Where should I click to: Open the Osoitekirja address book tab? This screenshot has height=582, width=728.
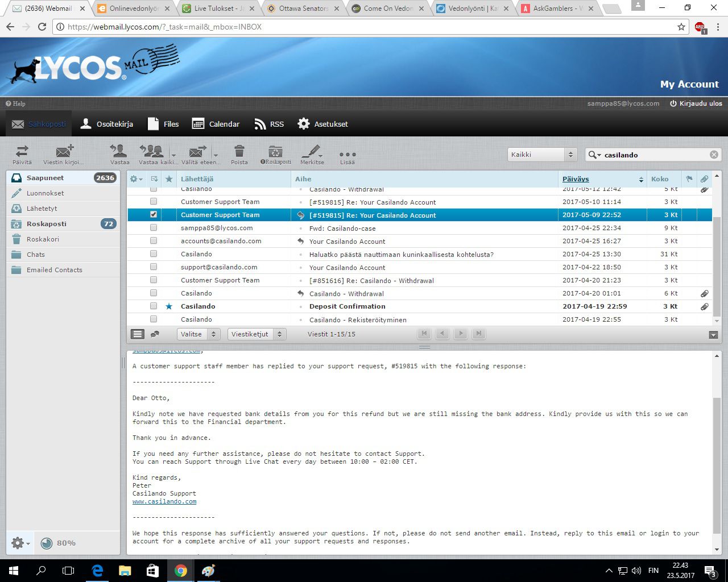pyautogui.click(x=107, y=124)
